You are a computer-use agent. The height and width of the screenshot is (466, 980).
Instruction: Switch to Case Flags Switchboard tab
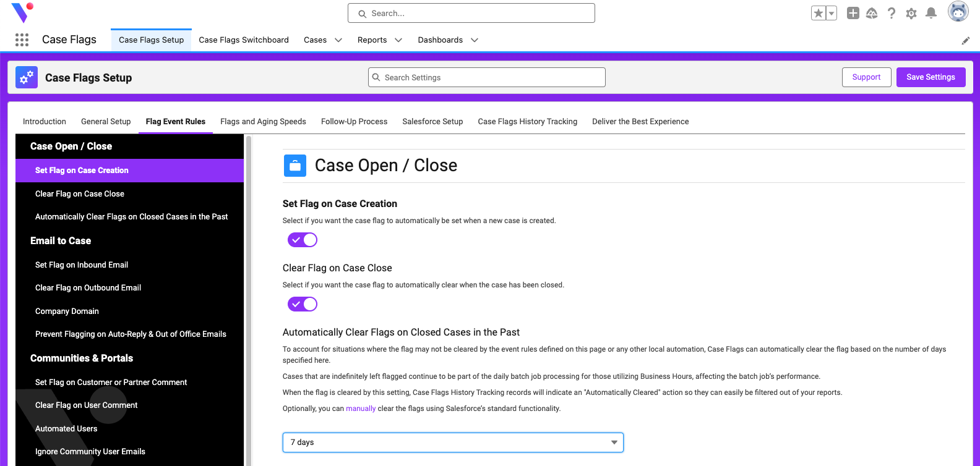[x=244, y=40]
